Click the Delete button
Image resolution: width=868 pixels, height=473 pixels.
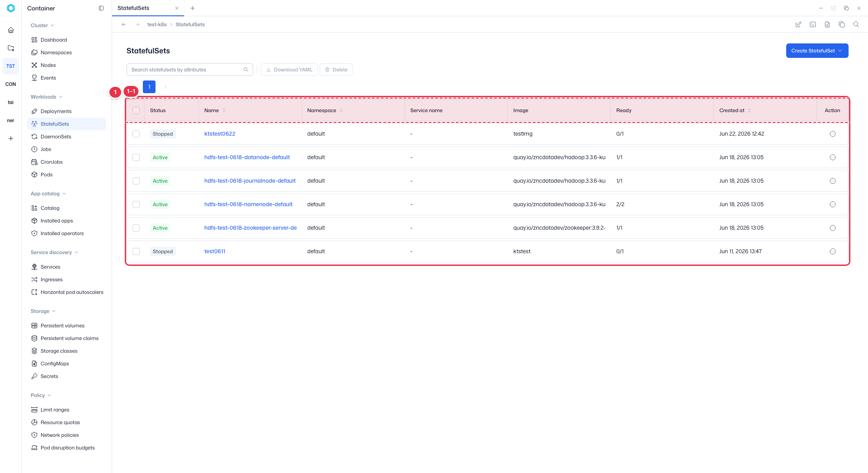336,70
